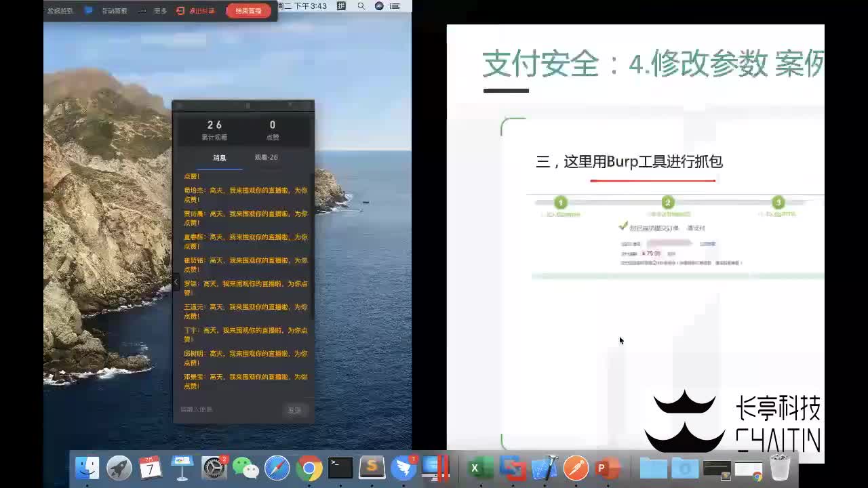
Task: Open minimized dark window thumbnail in dock
Action: 717,469
